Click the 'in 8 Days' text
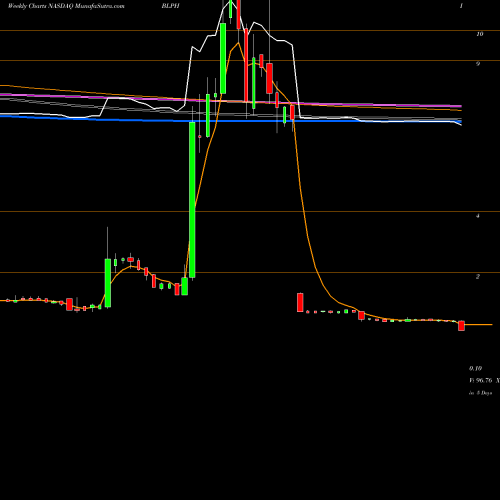 (480, 393)
